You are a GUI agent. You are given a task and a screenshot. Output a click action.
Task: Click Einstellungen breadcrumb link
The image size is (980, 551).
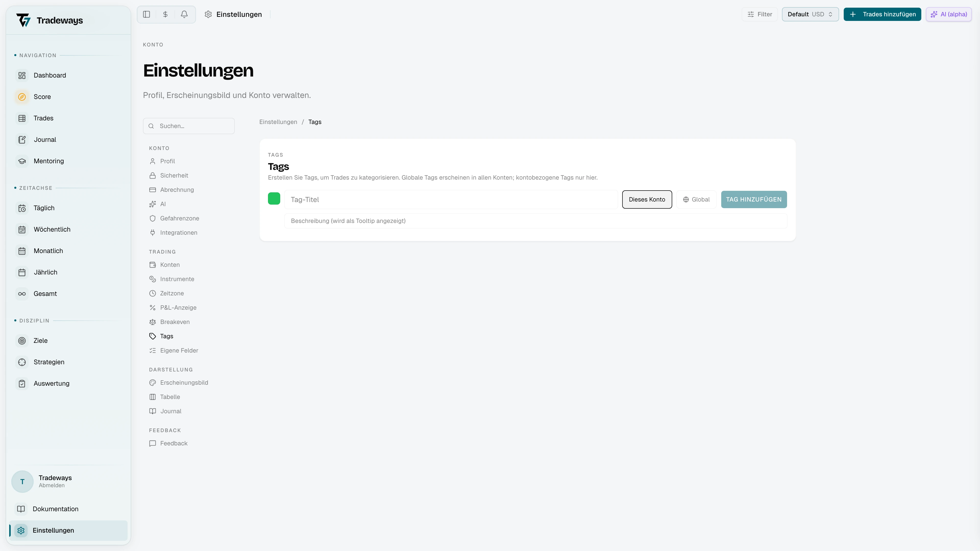tap(278, 122)
